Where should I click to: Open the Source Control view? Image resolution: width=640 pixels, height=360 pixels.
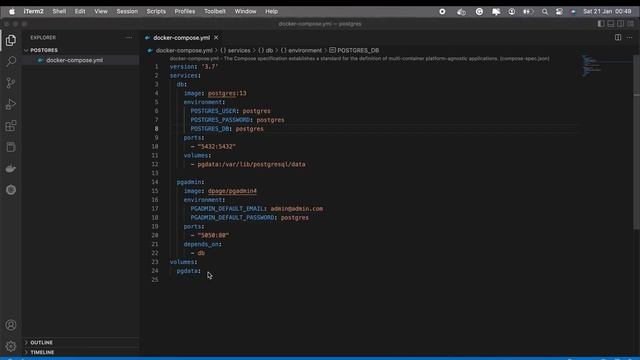pos(11,83)
